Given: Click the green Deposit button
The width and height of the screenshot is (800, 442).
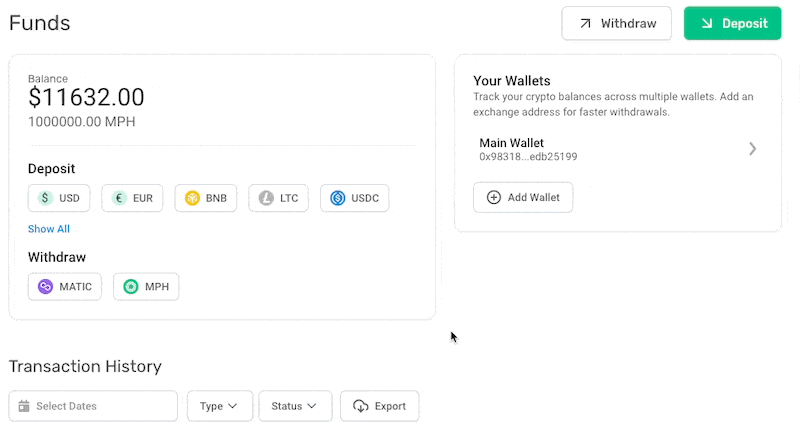Looking at the screenshot, I should [732, 23].
